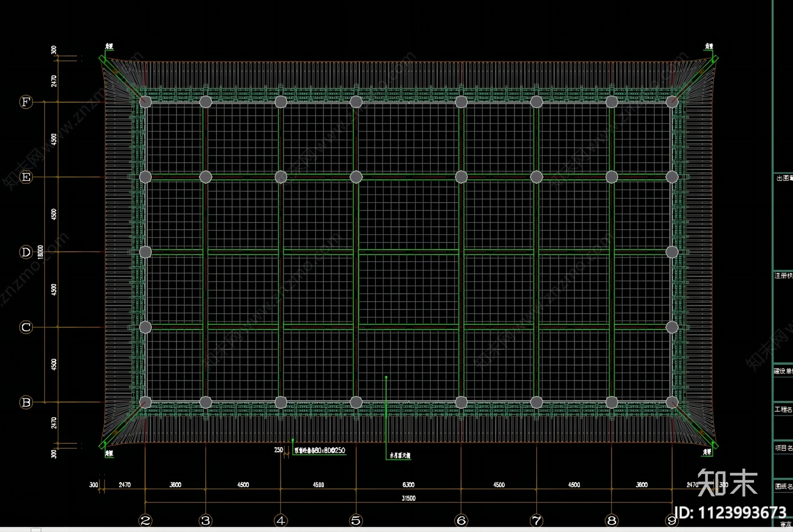Click the overall 31500 dimension text
This screenshot has height=532, width=793.
pos(408,498)
